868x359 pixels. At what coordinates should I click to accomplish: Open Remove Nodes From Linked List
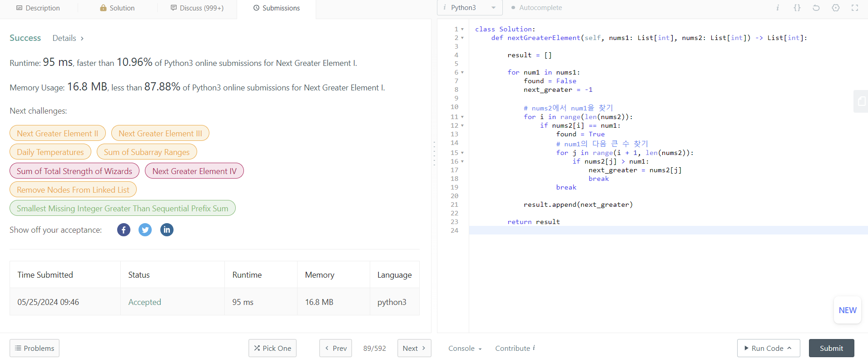[73, 189]
